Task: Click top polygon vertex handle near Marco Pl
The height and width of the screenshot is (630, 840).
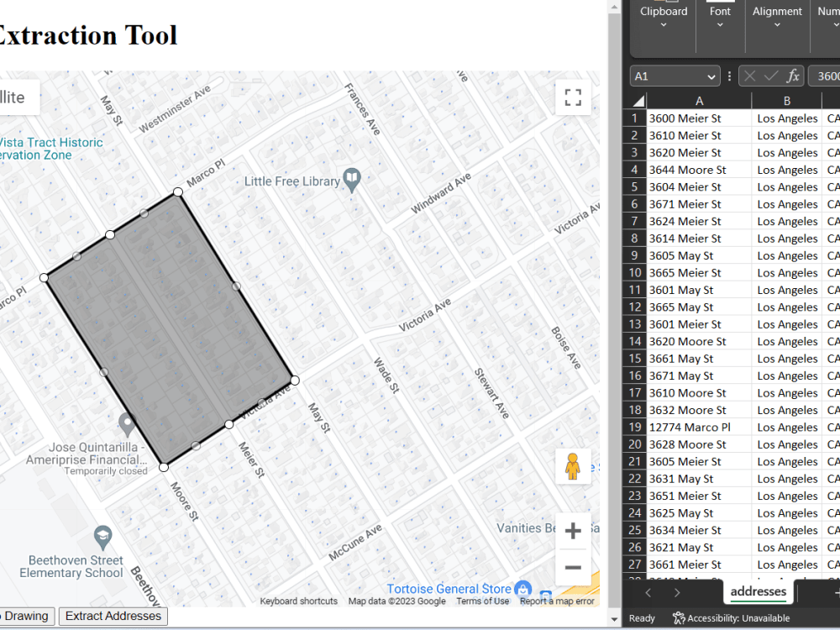Action: (x=178, y=192)
